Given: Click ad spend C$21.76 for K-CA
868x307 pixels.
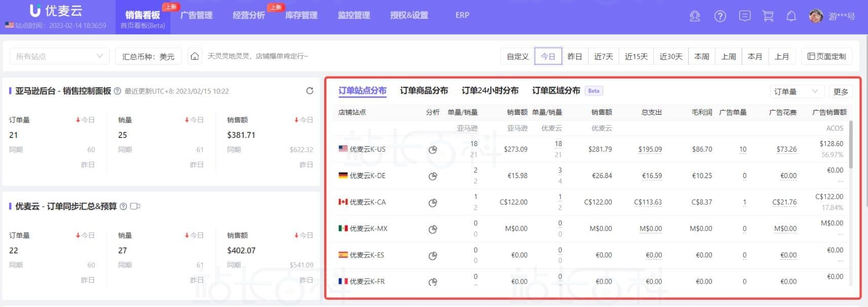Looking at the screenshot, I should coord(784,202).
